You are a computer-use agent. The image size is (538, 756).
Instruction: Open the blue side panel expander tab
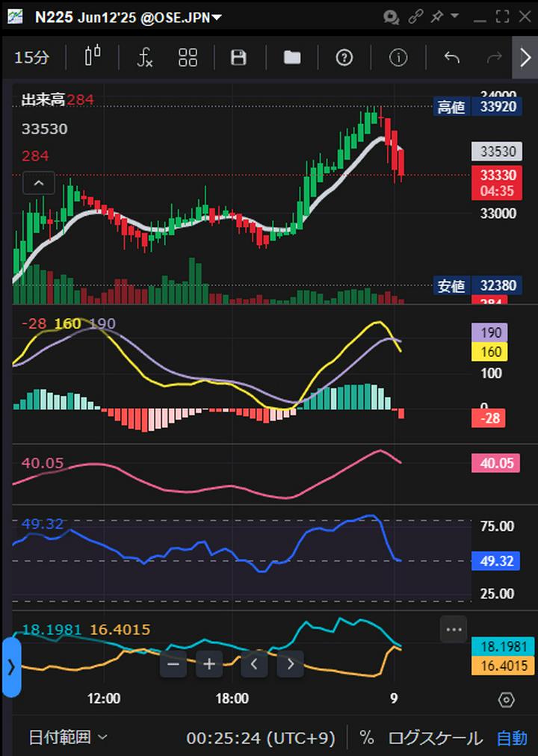pos(10,667)
